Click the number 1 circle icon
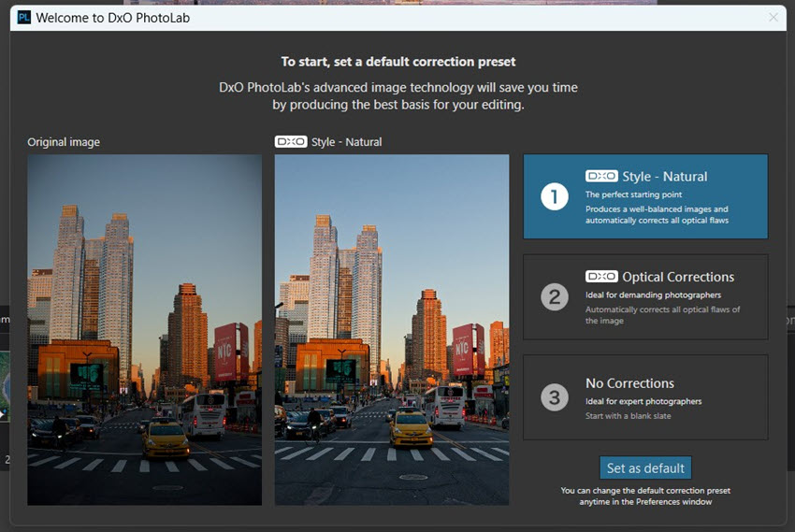The image size is (795, 532). point(555,196)
